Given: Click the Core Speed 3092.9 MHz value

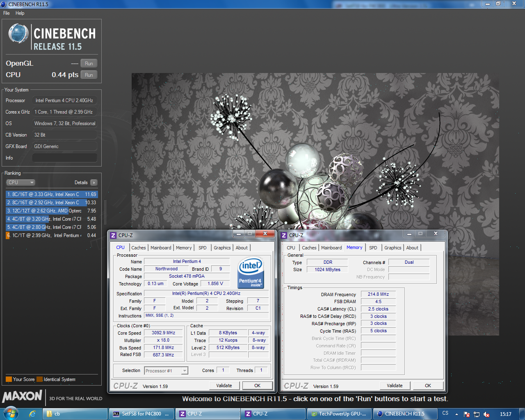Looking at the screenshot, I should (163, 333).
